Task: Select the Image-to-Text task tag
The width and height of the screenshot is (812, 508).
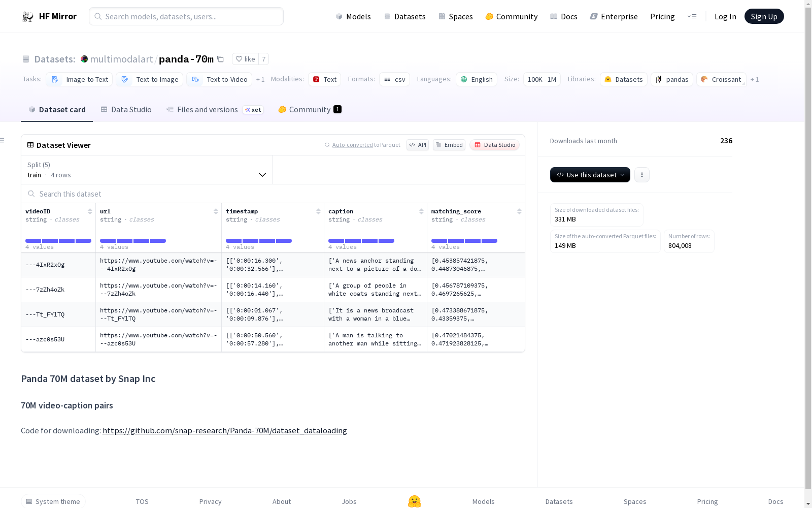Action: [x=80, y=79]
